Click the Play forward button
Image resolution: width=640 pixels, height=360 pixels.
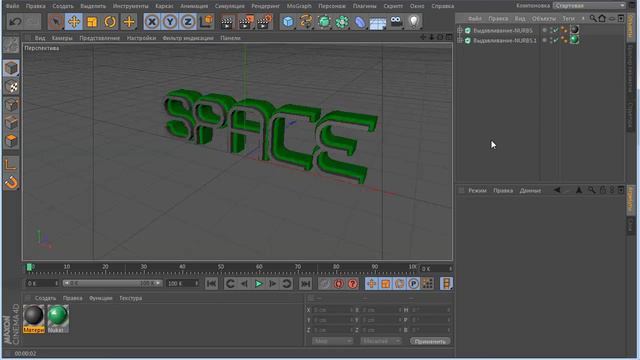coord(258,284)
